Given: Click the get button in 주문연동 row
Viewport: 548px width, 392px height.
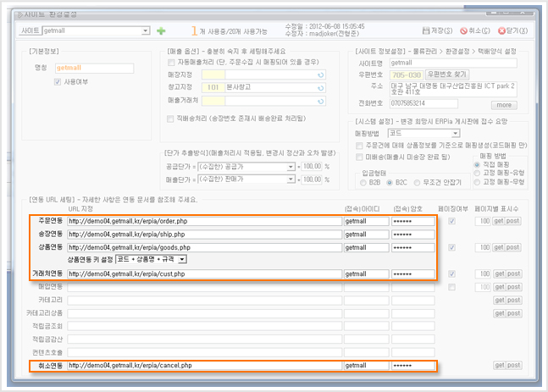Looking at the screenshot, I should coord(498,221).
